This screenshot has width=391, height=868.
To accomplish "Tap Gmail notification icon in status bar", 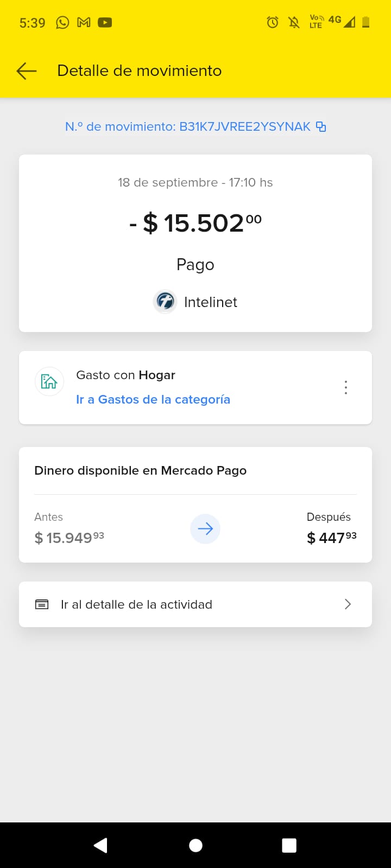I will click(x=84, y=23).
